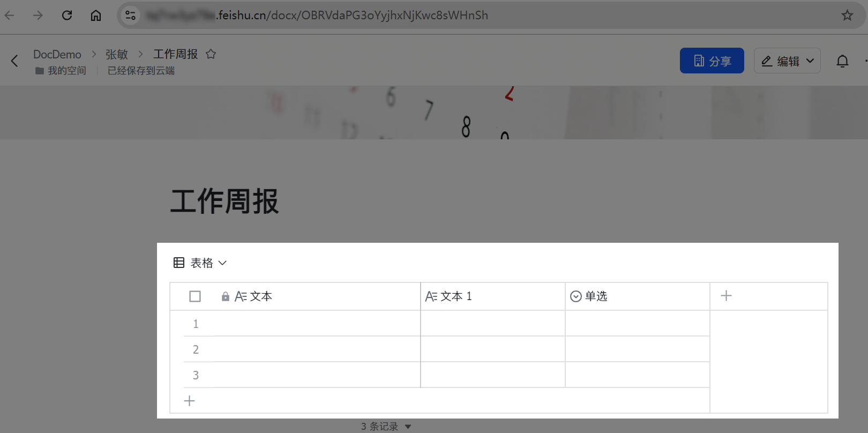868x433 pixels.
Task: Click the first row's 文本 cell
Action: pyautogui.click(x=316, y=324)
